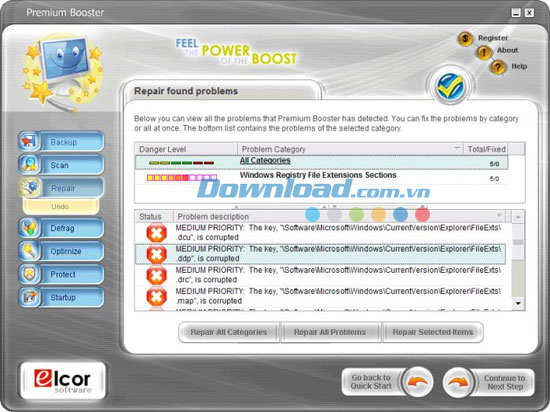Select the Undo submenu item
This screenshot has height=412, width=550.
61,207
